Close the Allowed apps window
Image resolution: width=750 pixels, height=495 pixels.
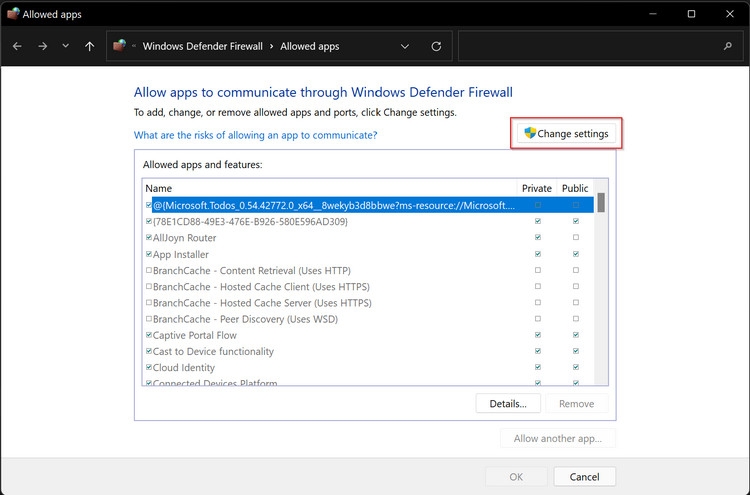coord(730,14)
